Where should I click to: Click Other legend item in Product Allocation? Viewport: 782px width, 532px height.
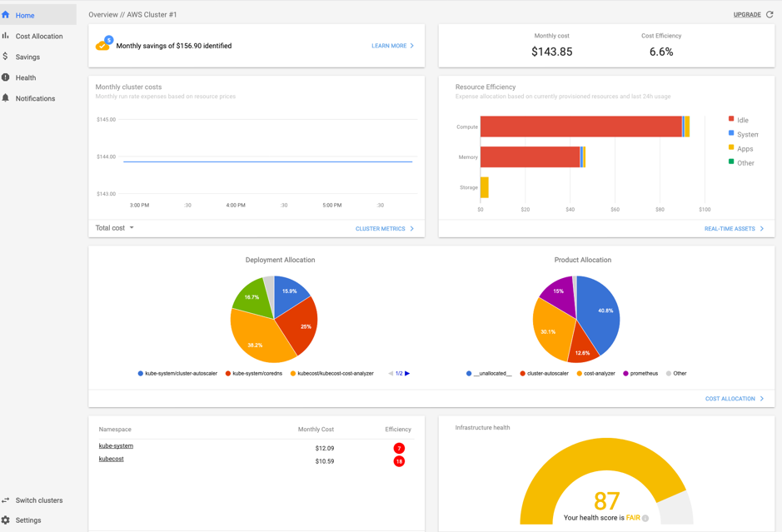676,373
